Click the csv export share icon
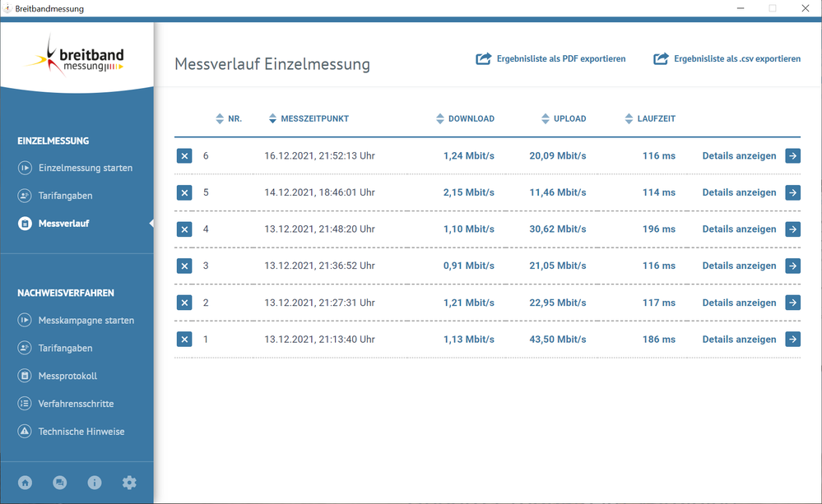 point(661,58)
